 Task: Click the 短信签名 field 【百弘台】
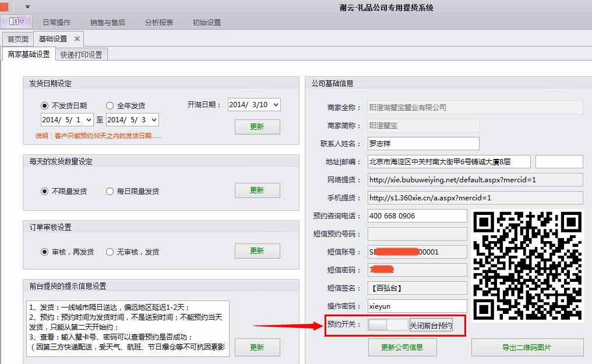click(x=417, y=288)
